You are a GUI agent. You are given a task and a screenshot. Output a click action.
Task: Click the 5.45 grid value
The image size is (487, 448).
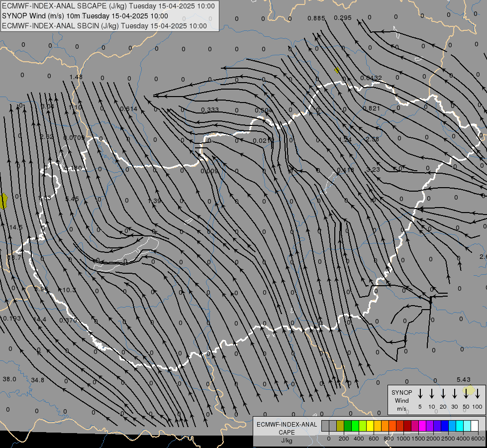tap(72, 199)
